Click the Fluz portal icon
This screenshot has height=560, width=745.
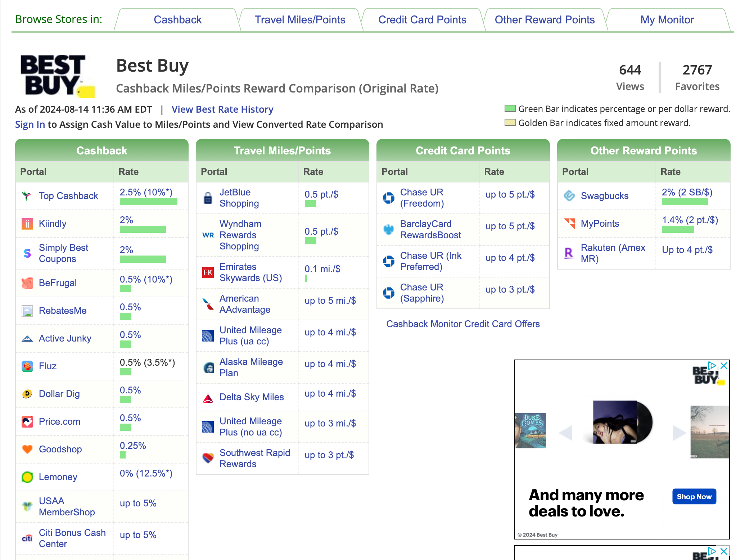point(27,366)
